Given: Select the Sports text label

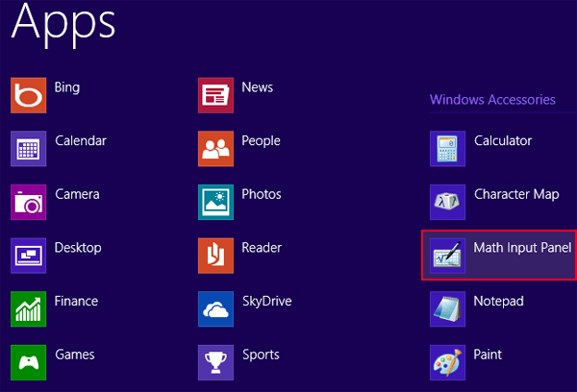Looking at the screenshot, I should tap(261, 355).
